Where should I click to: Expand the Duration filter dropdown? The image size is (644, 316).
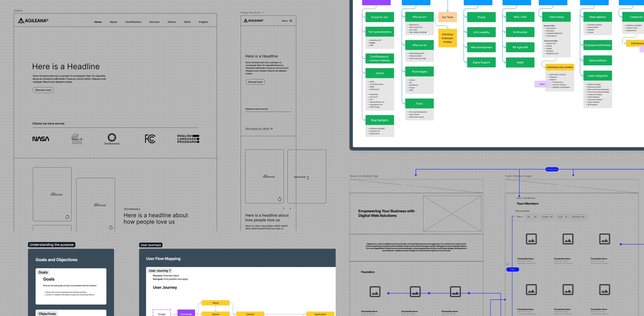[547, 217]
